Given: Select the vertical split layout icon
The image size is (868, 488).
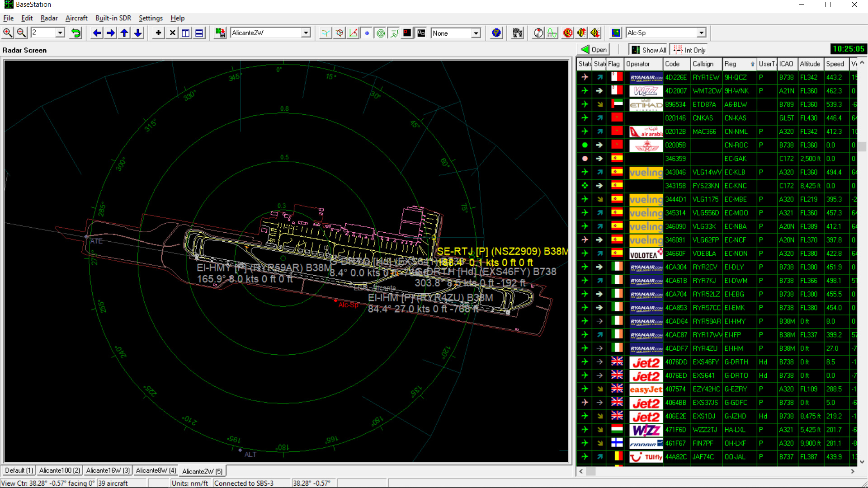Looking at the screenshot, I should click(186, 33).
